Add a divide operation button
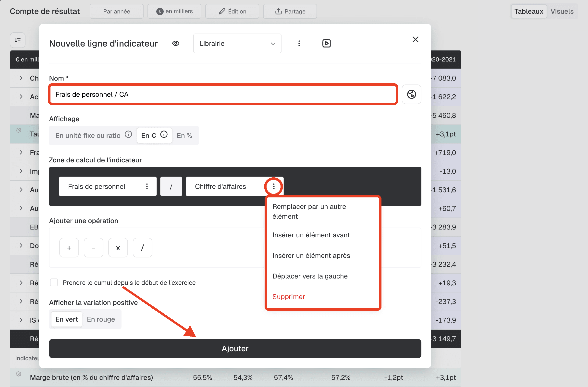Image resolution: width=588 pixels, height=387 pixels. click(142, 248)
